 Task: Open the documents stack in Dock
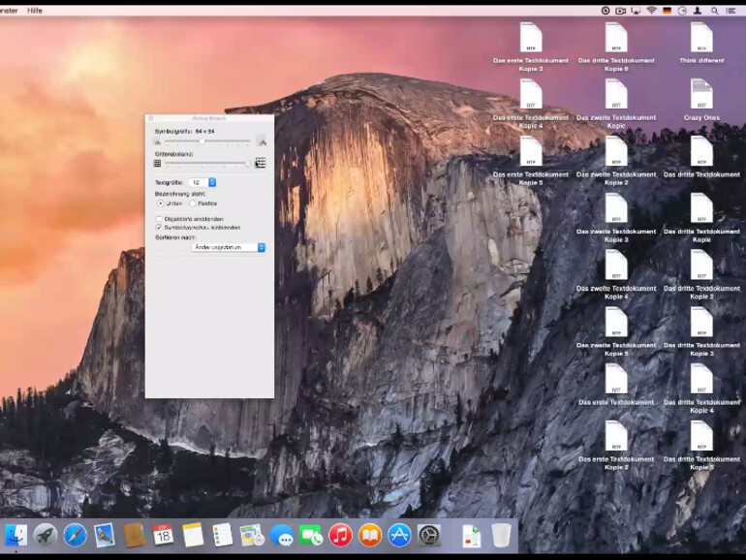(471, 536)
